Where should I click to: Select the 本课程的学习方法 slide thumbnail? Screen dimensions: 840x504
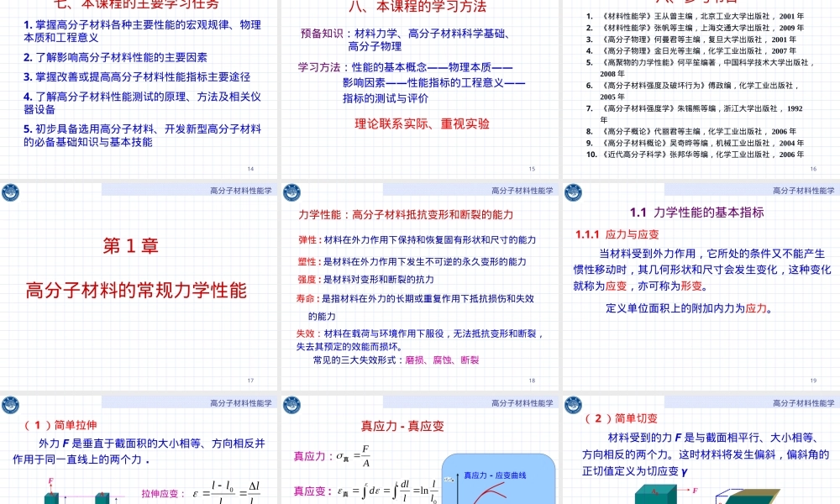coord(419,88)
